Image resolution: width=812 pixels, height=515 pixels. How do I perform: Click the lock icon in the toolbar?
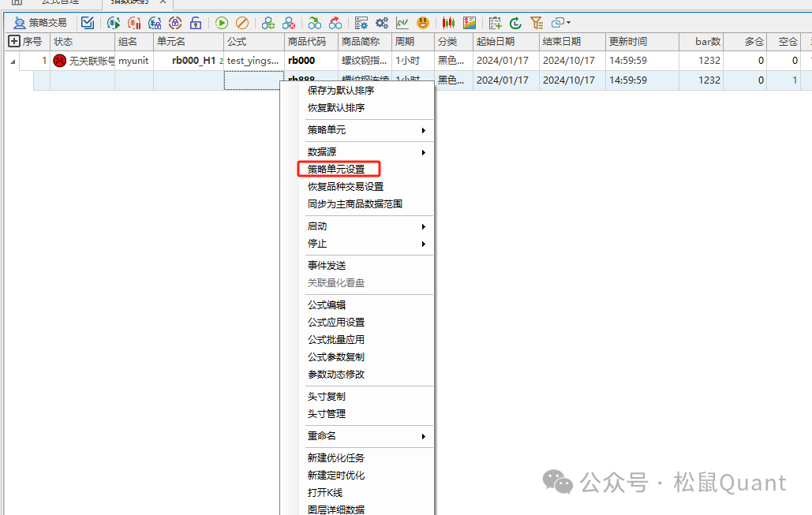click(196, 22)
